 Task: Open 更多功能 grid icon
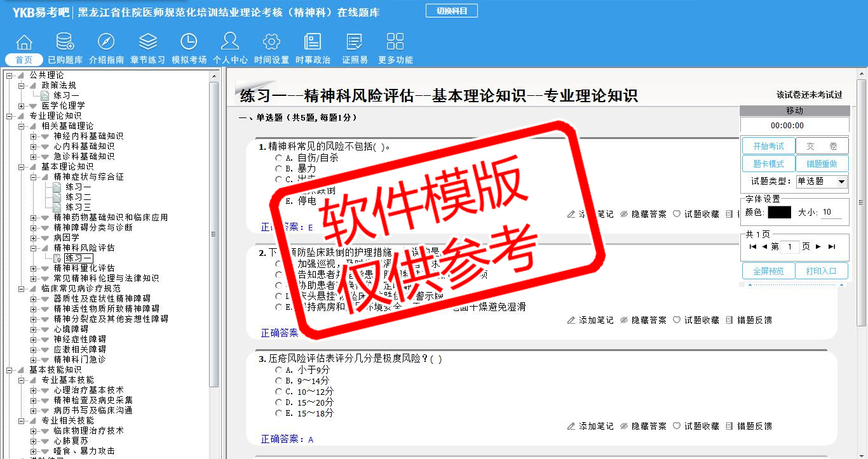pos(395,42)
